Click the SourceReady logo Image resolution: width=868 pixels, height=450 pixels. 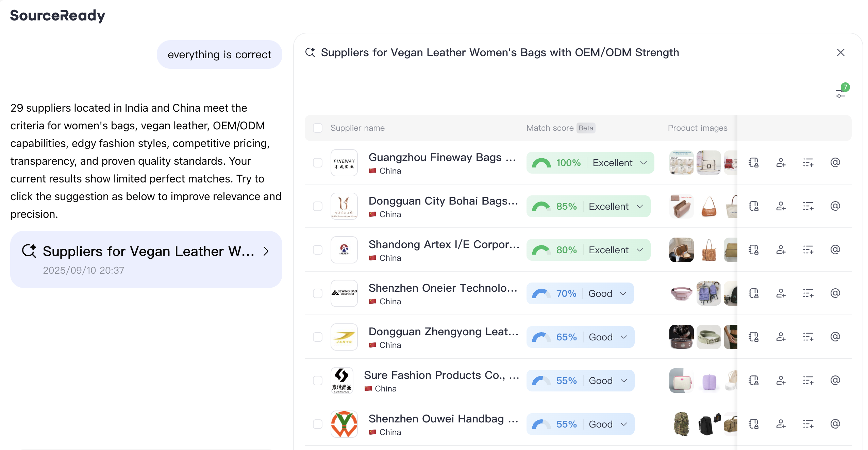tap(58, 16)
